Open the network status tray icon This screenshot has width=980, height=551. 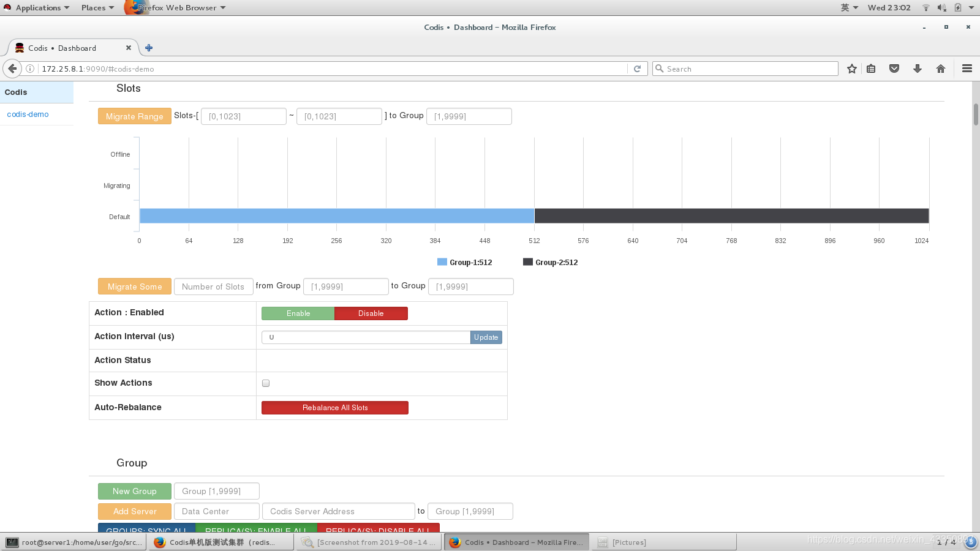pos(926,7)
